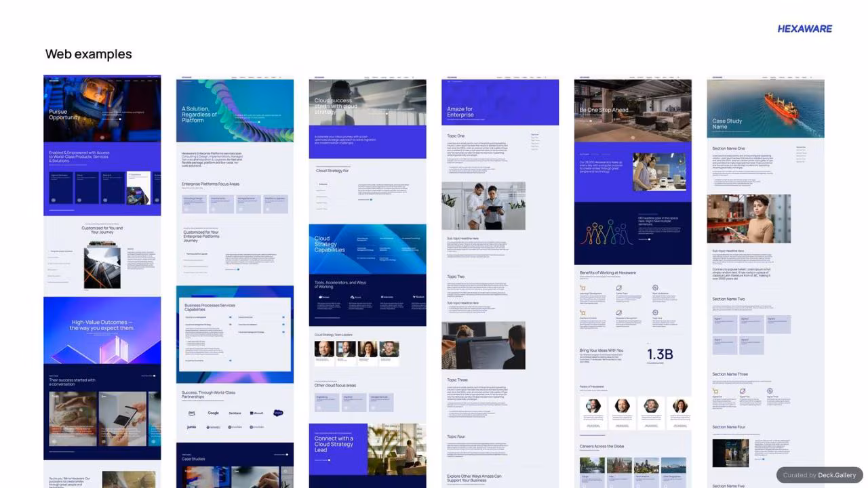Select the Pursue Opportunity astronaut hero image

102,108
